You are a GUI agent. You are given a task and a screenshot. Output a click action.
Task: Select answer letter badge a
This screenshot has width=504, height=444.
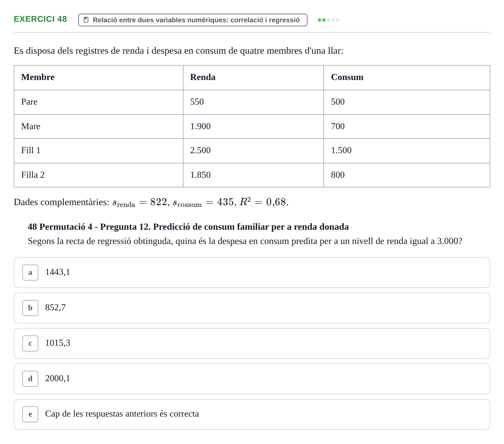(30, 273)
